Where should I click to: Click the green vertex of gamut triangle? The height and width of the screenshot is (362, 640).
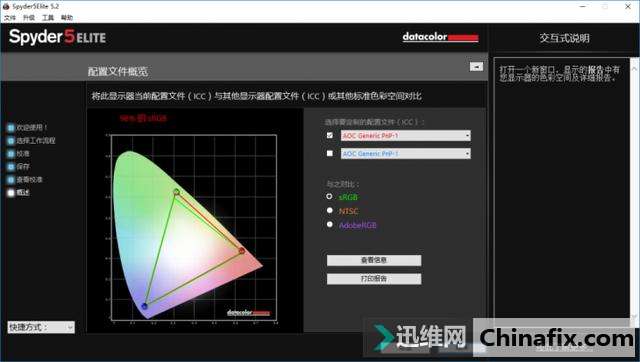pyautogui.click(x=176, y=192)
